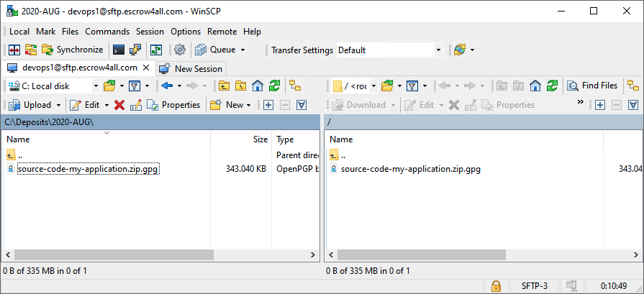Open the New Session tab

tap(191, 68)
